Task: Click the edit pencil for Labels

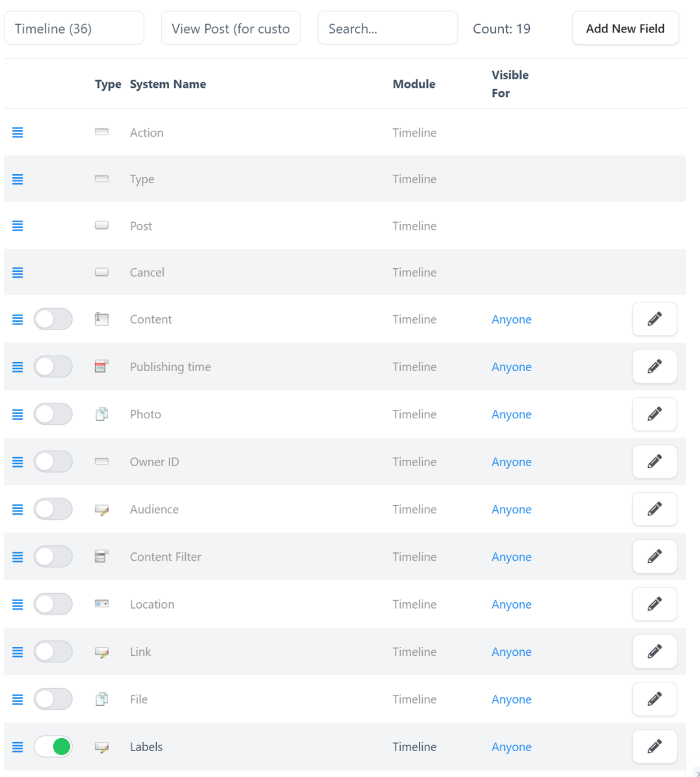Action: click(x=654, y=747)
